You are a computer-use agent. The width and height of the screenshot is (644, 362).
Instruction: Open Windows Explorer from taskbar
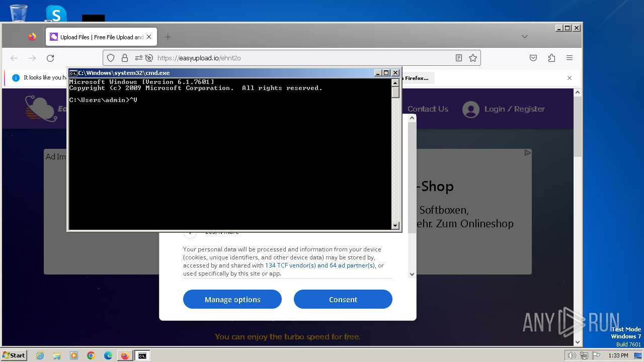tap(57, 355)
